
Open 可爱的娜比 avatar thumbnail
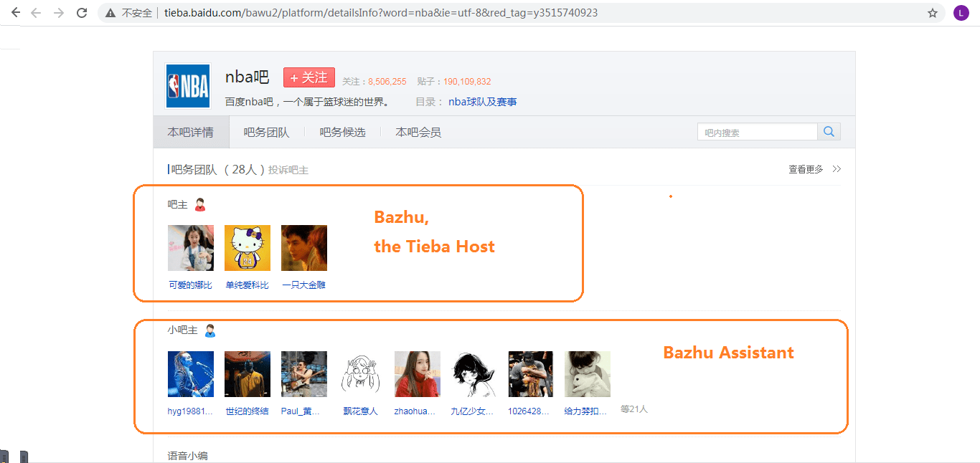click(x=191, y=248)
